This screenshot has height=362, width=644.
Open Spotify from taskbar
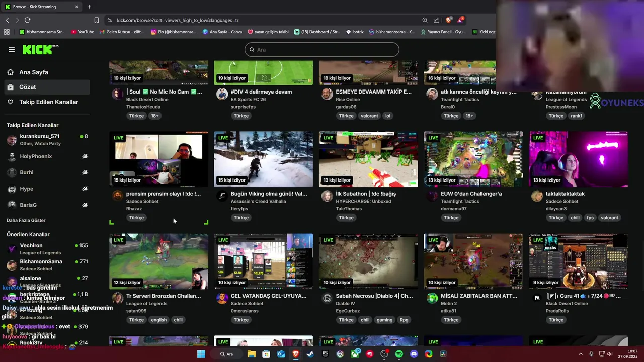[x=399, y=354]
